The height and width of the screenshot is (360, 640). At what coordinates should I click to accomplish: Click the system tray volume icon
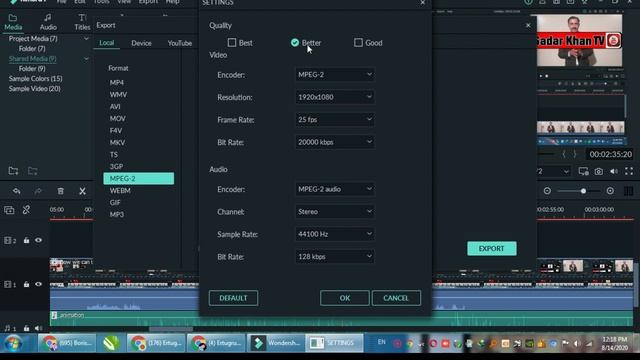[x=577, y=344]
